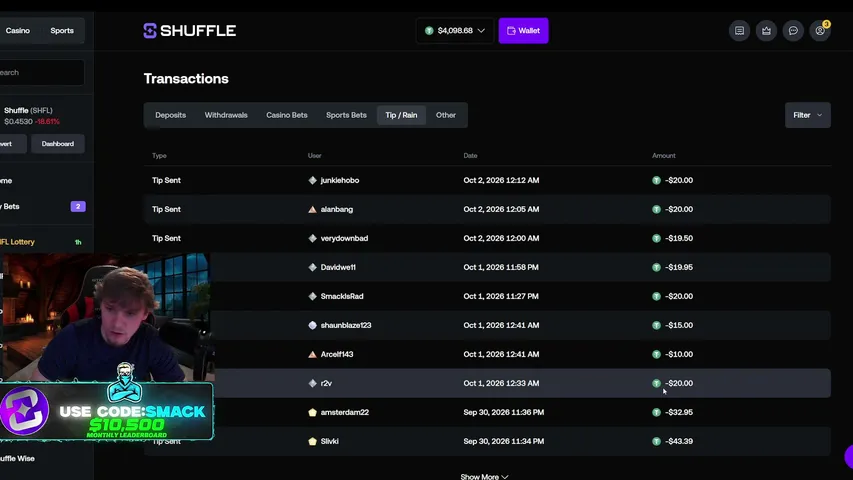Switch to the Withdrawals tab

[226, 115]
